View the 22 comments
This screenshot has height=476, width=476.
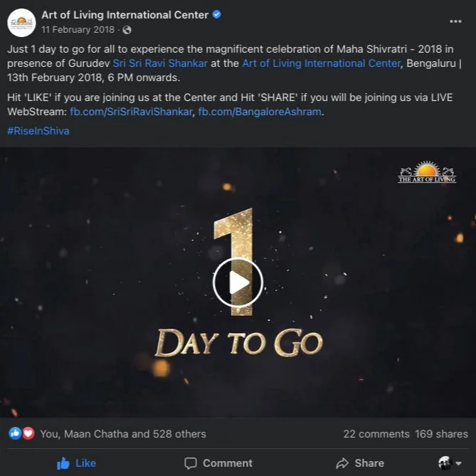click(376, 434)
